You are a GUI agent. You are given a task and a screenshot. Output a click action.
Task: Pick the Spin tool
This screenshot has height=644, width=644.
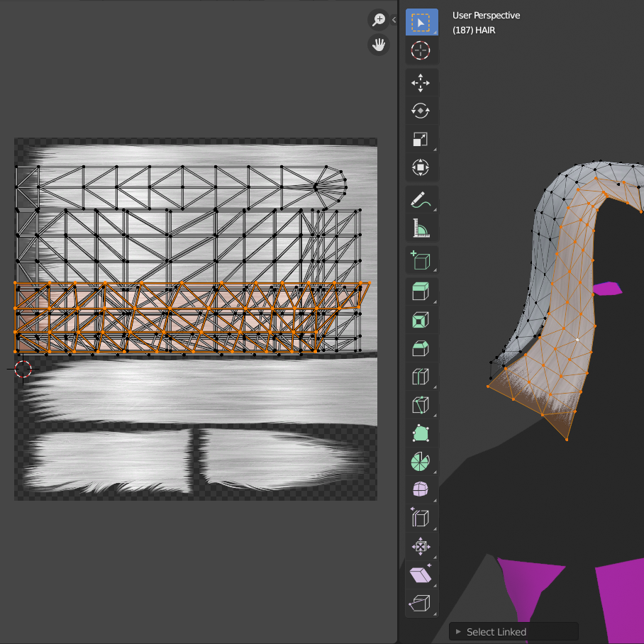pyautogui.click(x=421, y=461)
